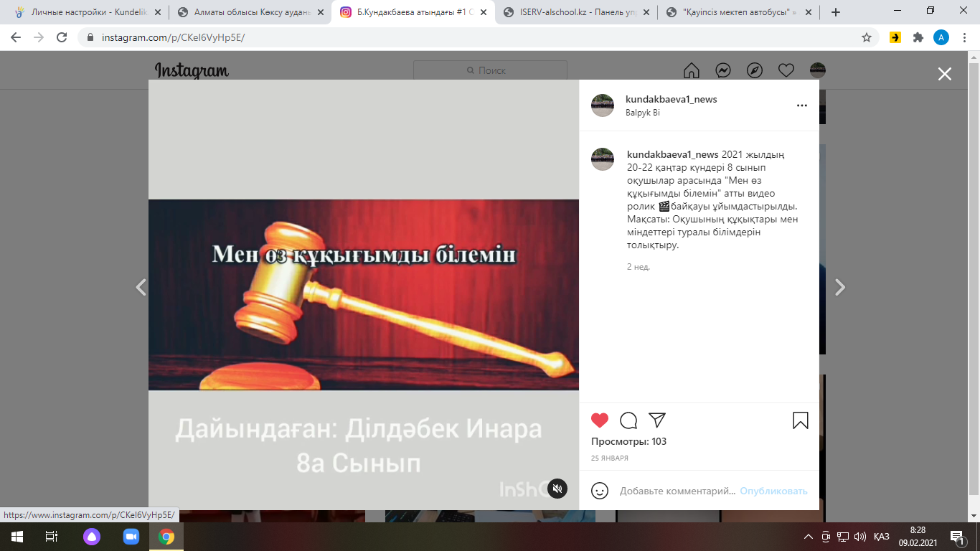The image size is (980, 551).
Task: Open activity feed heart icon in header
Action: [x=786, y=70]
